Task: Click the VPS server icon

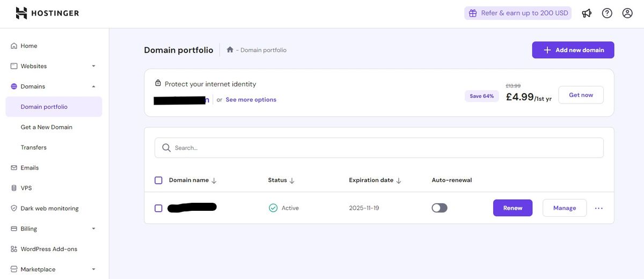Action: [14, 188]
